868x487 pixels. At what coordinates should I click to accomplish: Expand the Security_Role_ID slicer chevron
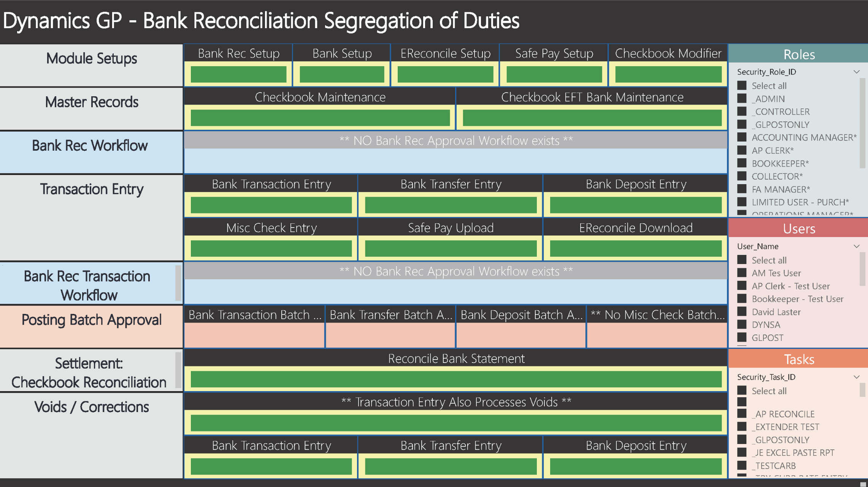coord(856,72)
